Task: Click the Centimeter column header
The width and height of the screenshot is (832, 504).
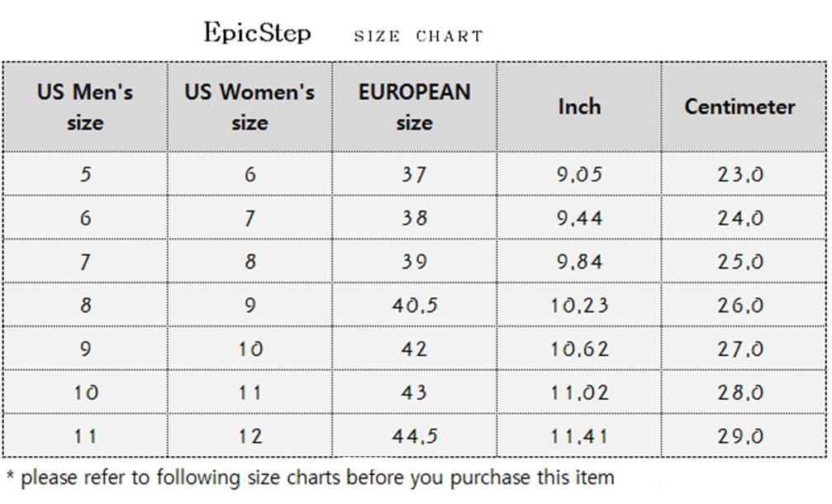Action: [739, 107]
